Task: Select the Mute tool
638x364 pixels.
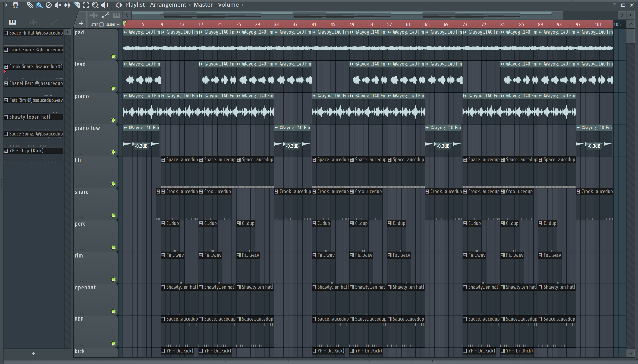Action: (58, 5)
